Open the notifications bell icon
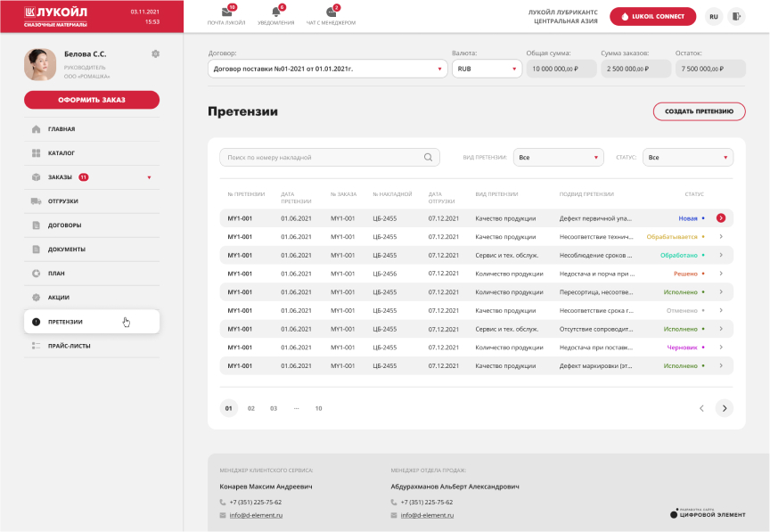Screen dimensions: 770x532 (276, 12)
